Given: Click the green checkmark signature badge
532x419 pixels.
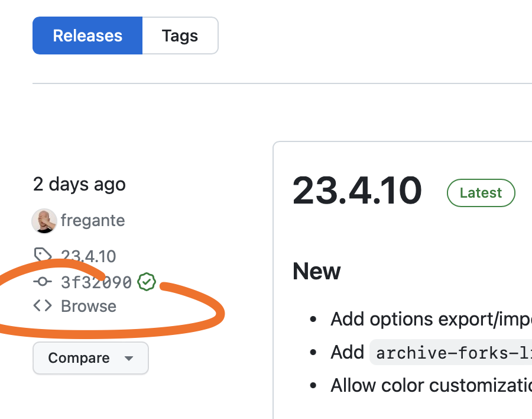Looking at the screenshot, I should pos(146,282).
